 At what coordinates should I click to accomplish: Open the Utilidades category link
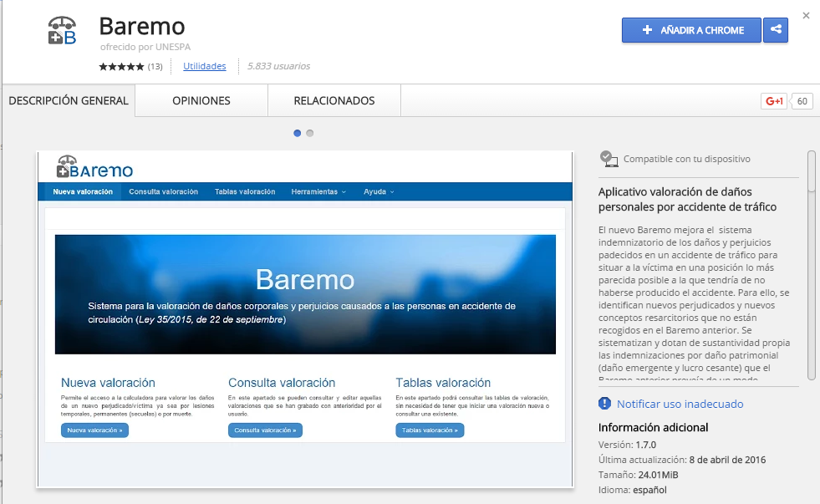[205, 66]
